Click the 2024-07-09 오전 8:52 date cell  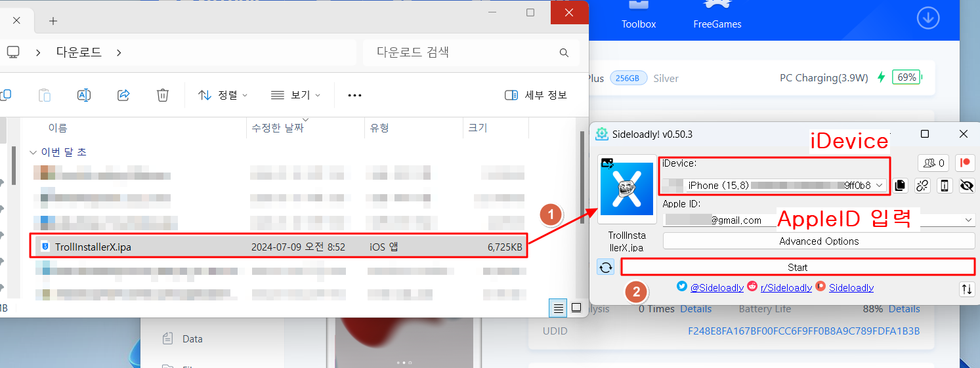tap(298, 247)
